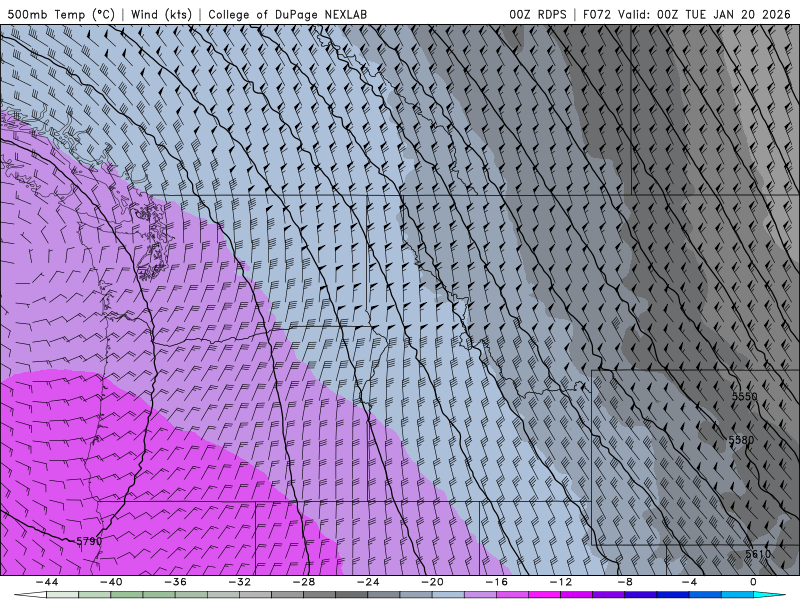Click the 5610 height contour label

click(758, 554)
